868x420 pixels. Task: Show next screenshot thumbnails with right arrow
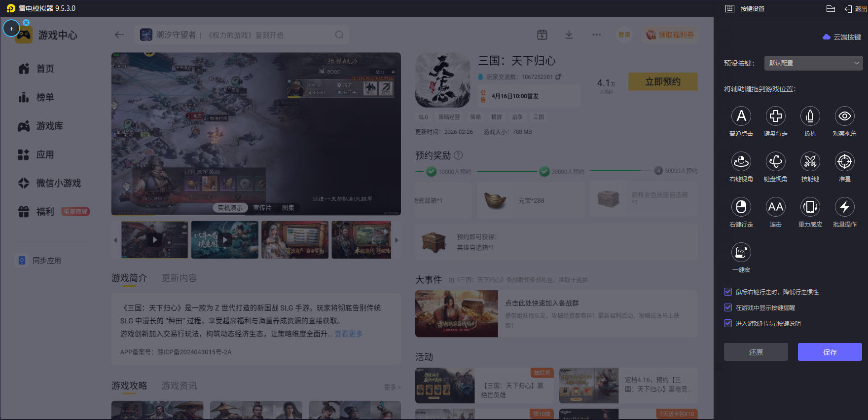(397, 240)
